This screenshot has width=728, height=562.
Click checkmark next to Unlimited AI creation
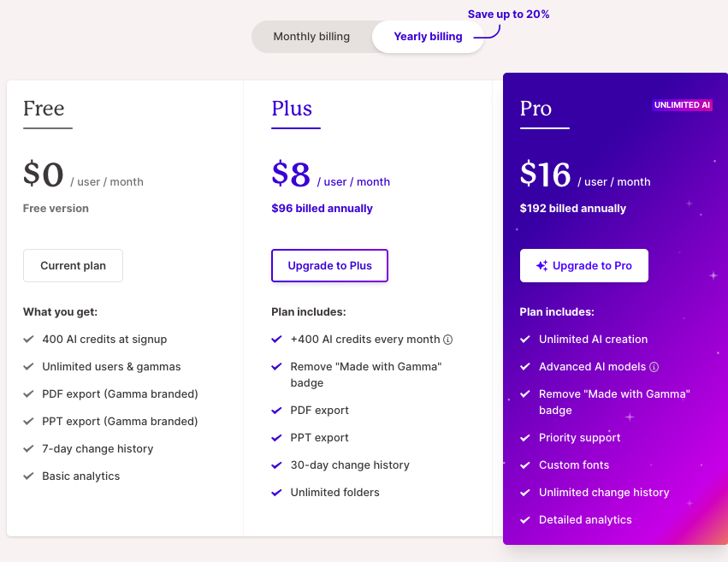525,340
